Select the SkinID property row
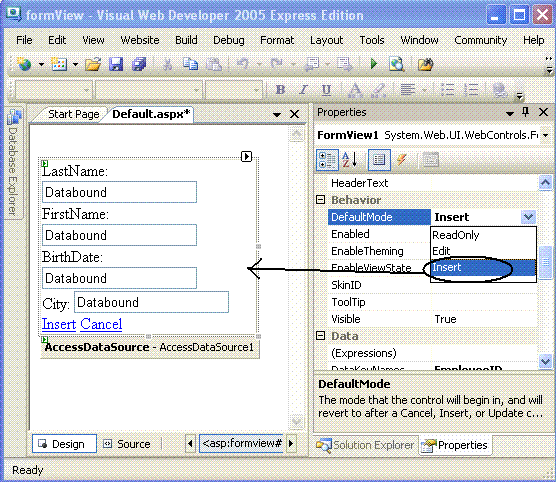Image resolution: width=556 pixels, height=482 pixels. tap(433, 285)
